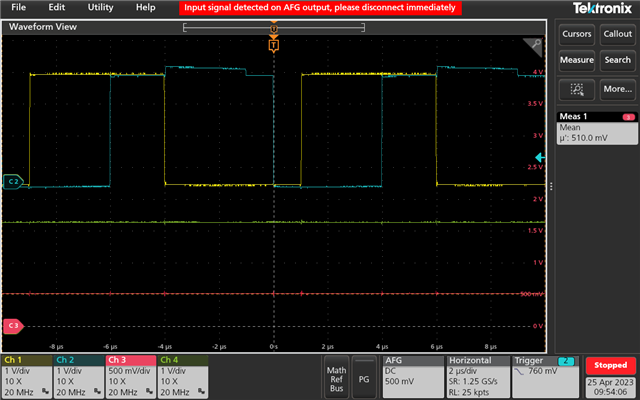
Task: Click the C3 channel ground handle
Action: (13, 326)
